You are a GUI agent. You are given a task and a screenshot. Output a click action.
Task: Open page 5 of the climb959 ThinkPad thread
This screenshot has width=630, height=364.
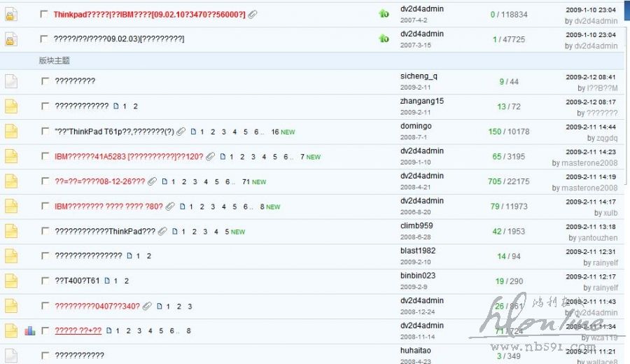227,232
